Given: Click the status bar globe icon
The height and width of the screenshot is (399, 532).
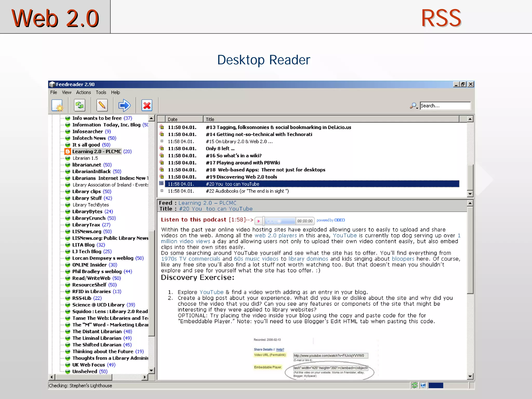Looking at the screenshot, I should pos(423,385).
